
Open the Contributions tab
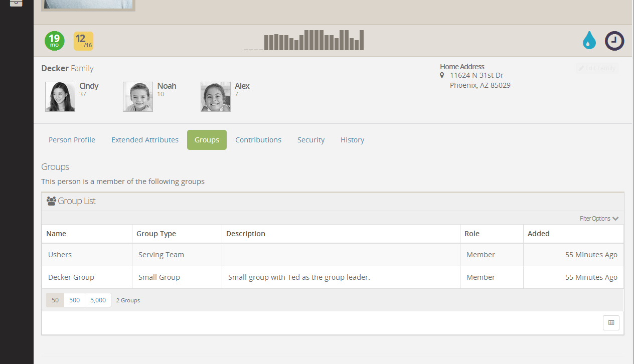(258, 140)
